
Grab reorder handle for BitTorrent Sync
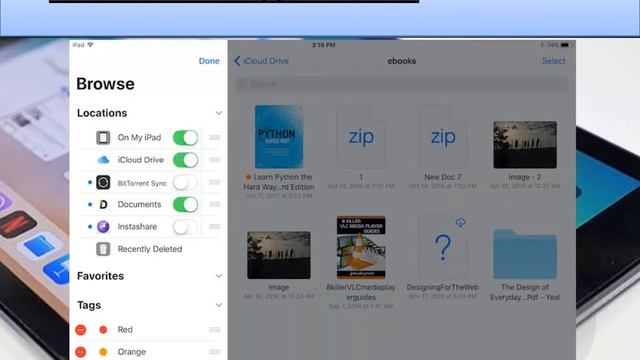[215, 182]
